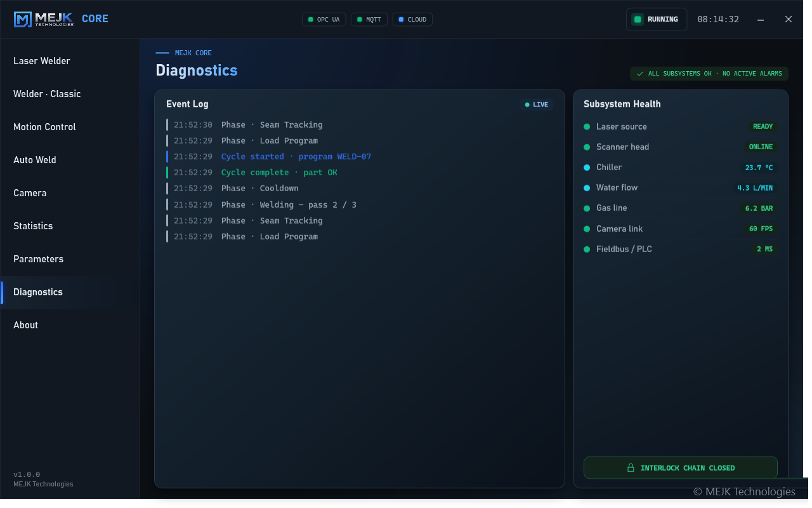This screenshot has width=812, height=508.
Task: Select the Cycle complete part OK entry
Action: tap(359, 172)
